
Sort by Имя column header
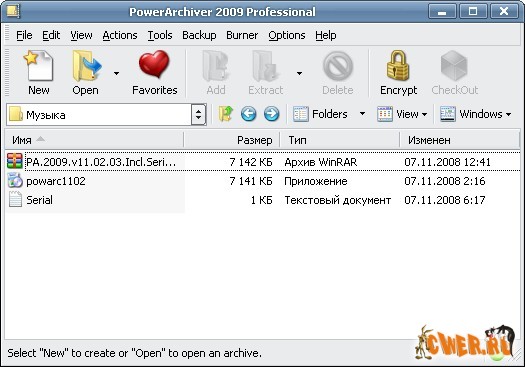[x=94, y=140]
